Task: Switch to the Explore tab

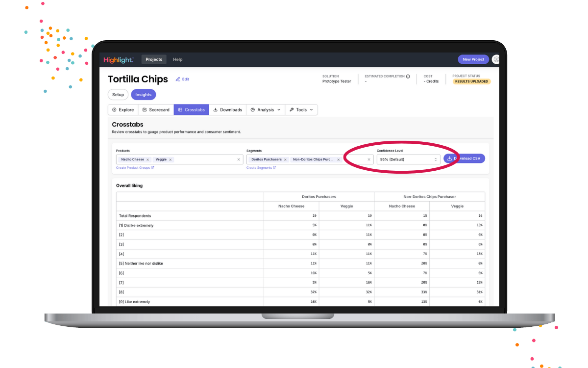Action: [x=123, y=110]
